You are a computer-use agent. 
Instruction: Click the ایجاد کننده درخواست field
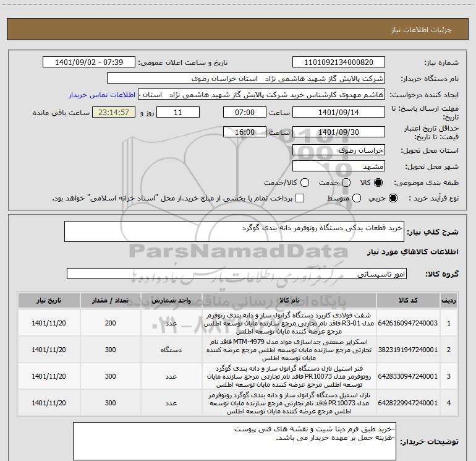pos(261,95)
